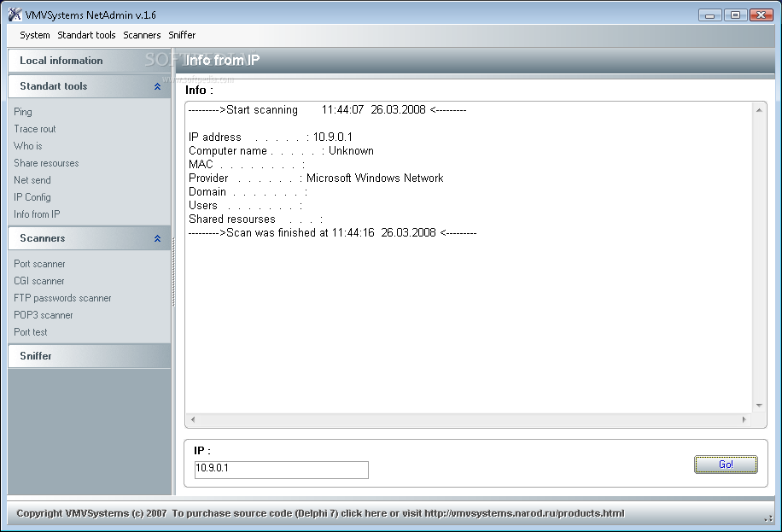This screenshot has width=782, height=532.
Task: Close the NetAdmin window
Action: (x=761, y=15)
